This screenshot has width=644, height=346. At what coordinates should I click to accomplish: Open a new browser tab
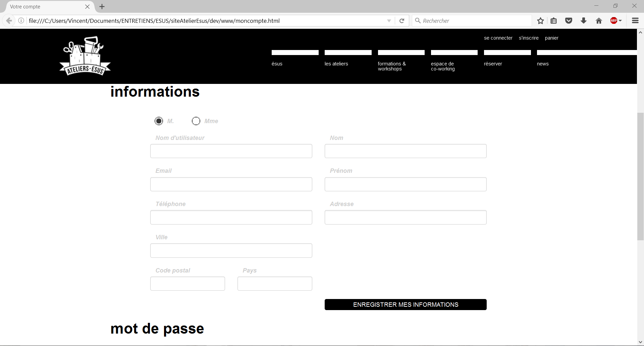click(x=102, y=7)
